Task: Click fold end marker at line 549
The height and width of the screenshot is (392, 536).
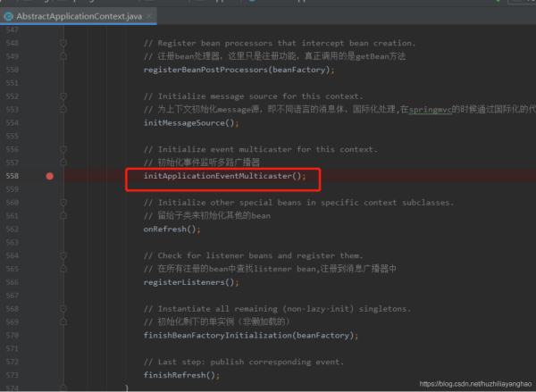Action: [63, 56]
